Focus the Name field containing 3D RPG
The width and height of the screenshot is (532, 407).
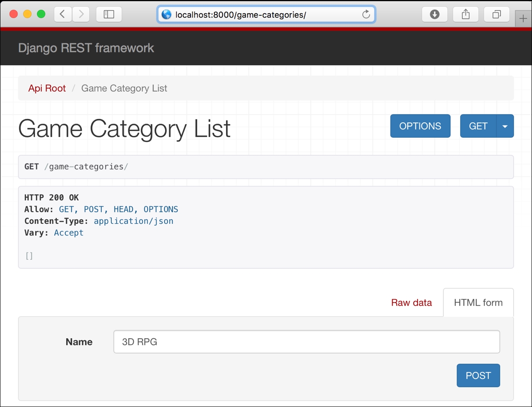coord(306,342)
